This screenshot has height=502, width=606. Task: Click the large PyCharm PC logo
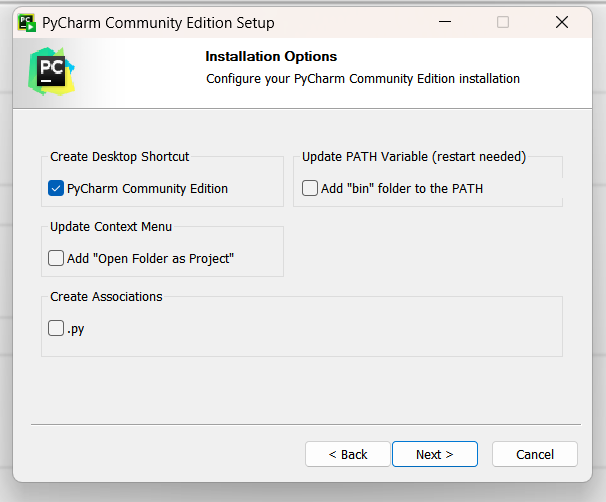[51, 71]
